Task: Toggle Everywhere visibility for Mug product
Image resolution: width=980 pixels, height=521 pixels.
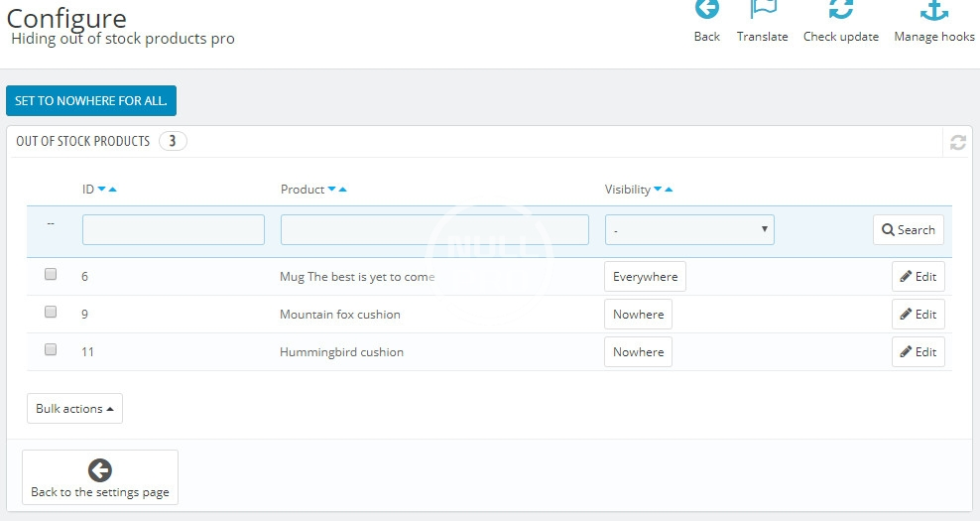Action: pos(645,277)
